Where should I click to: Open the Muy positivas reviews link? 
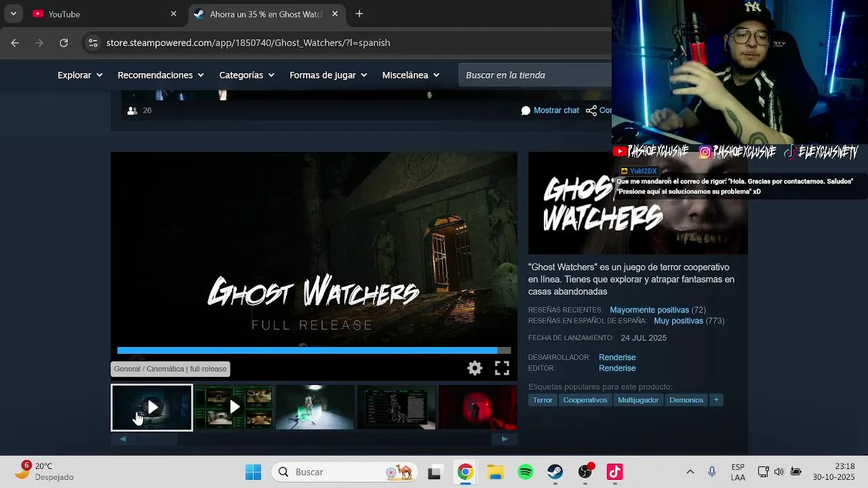point(678,321)
